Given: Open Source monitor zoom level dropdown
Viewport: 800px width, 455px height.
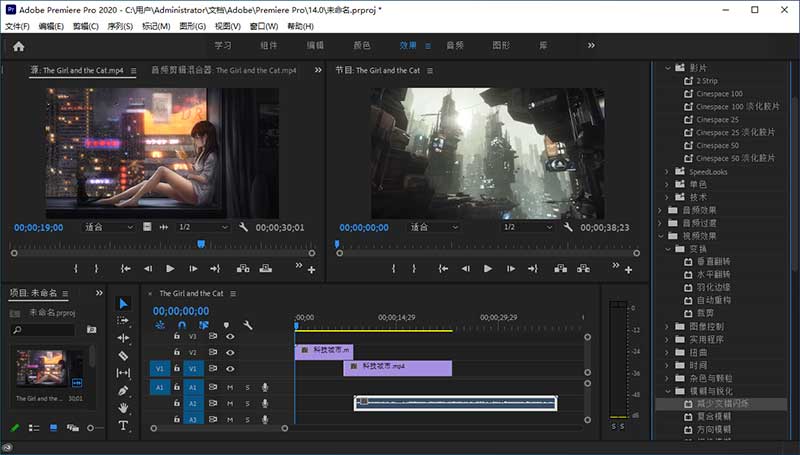Looking at the screenshot, I should point(108,227).
